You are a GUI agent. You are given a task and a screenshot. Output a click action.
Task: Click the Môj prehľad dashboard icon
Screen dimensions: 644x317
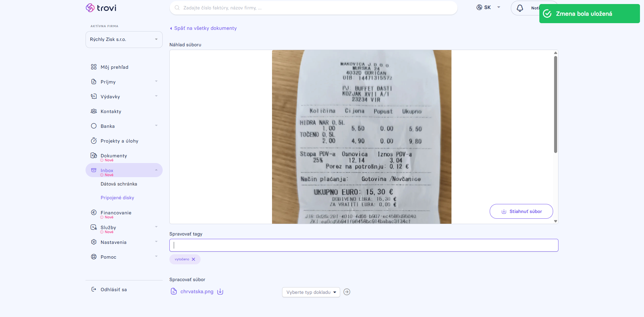coord(94,67)
